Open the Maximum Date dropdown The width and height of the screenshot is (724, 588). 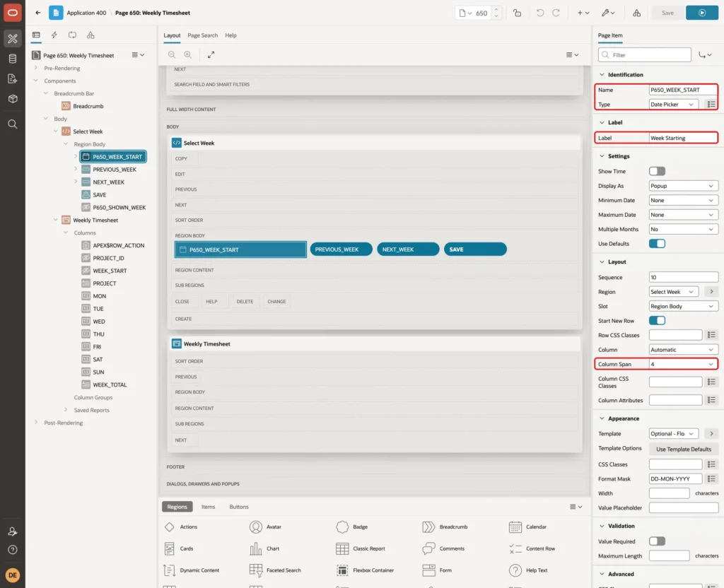[x=684, y=215]
